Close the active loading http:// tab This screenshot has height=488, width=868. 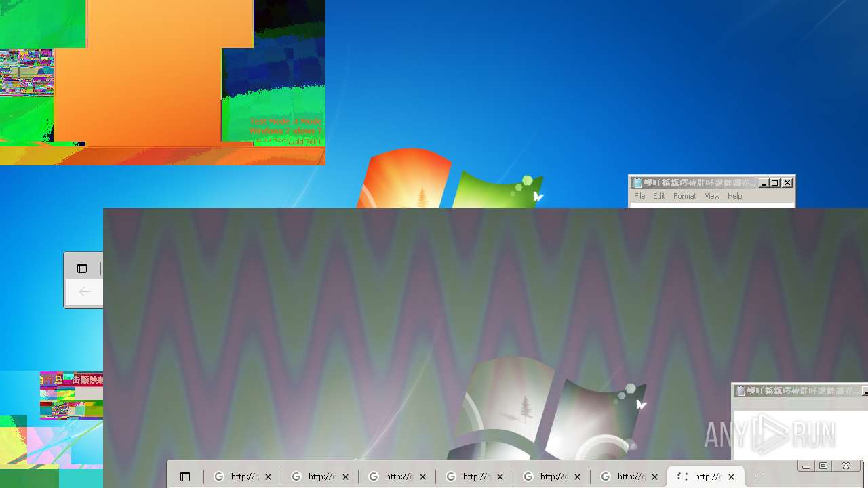732,477
